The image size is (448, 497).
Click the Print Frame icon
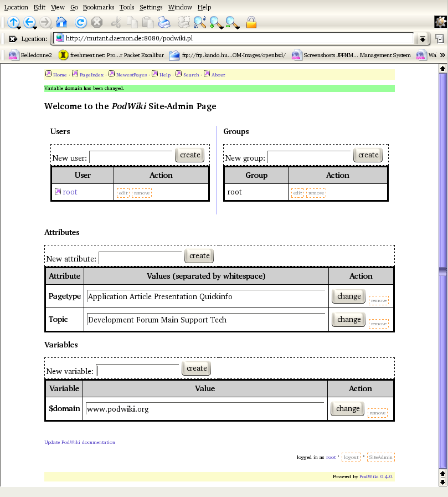pyautogui.click(x=183, y=22)
